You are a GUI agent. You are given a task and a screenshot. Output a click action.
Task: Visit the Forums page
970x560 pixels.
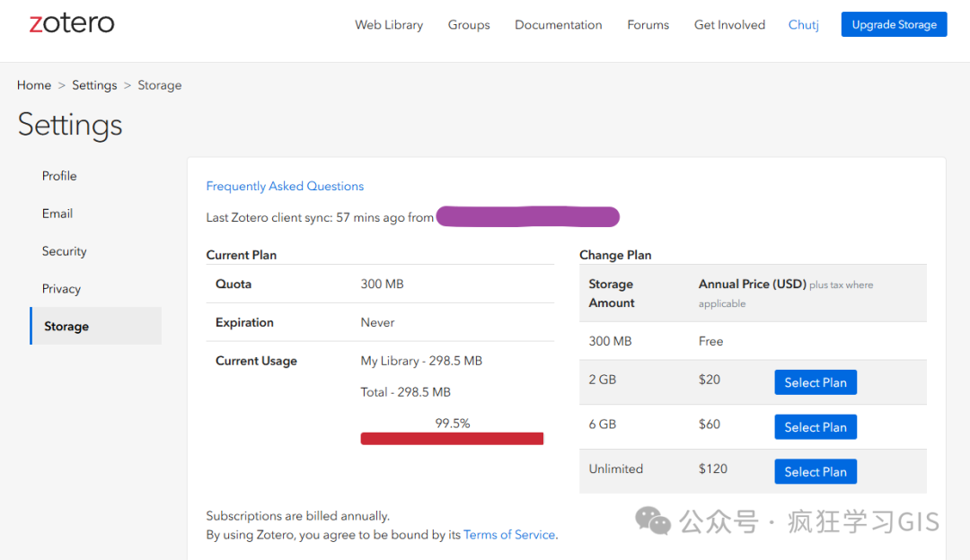coord(648,25)
